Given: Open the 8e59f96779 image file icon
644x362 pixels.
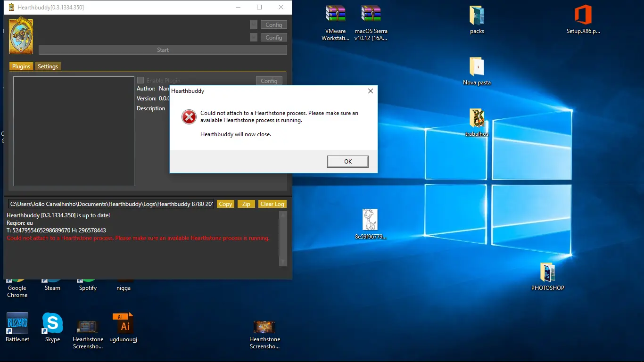Looking at the screenshot, I should [x=370, y=224].
